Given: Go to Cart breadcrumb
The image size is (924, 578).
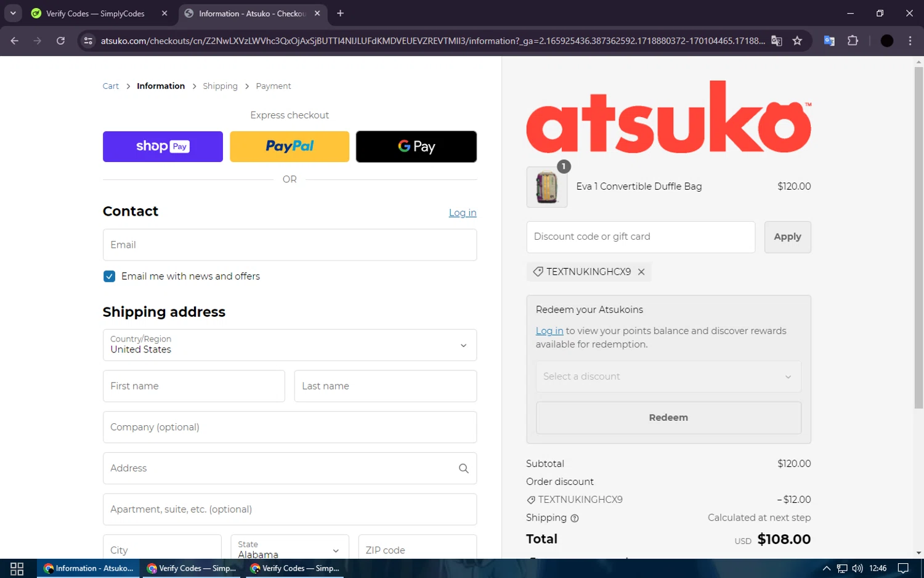Looking at the screenshot, I should pos(111,86).
